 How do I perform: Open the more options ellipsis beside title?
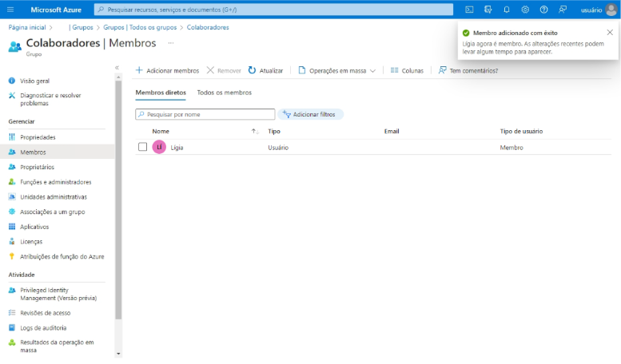[x=171, y=43]
